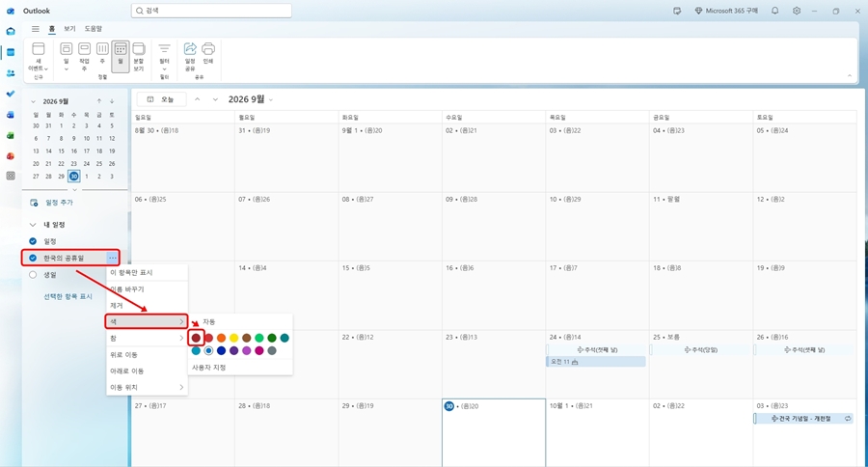Select 사용자 지정 custom color option
Screen dimensions: 868x467
[208, 368]
